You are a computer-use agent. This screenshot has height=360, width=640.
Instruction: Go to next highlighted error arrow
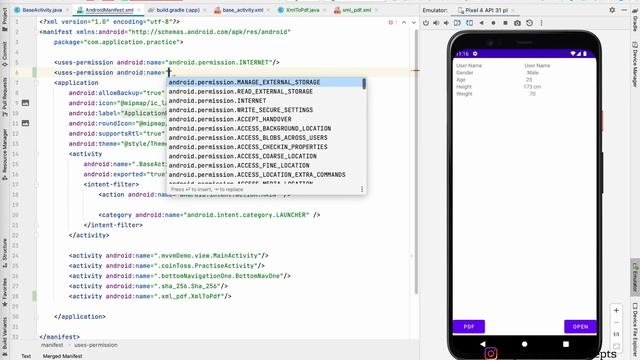tap(414, 22)
